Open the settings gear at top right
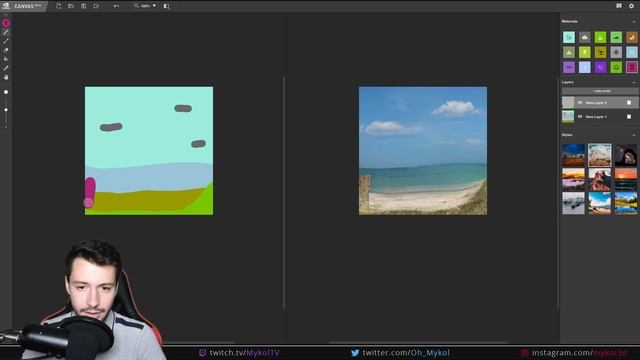The width and height of the screenshot is (640, 360). [631, 6]
